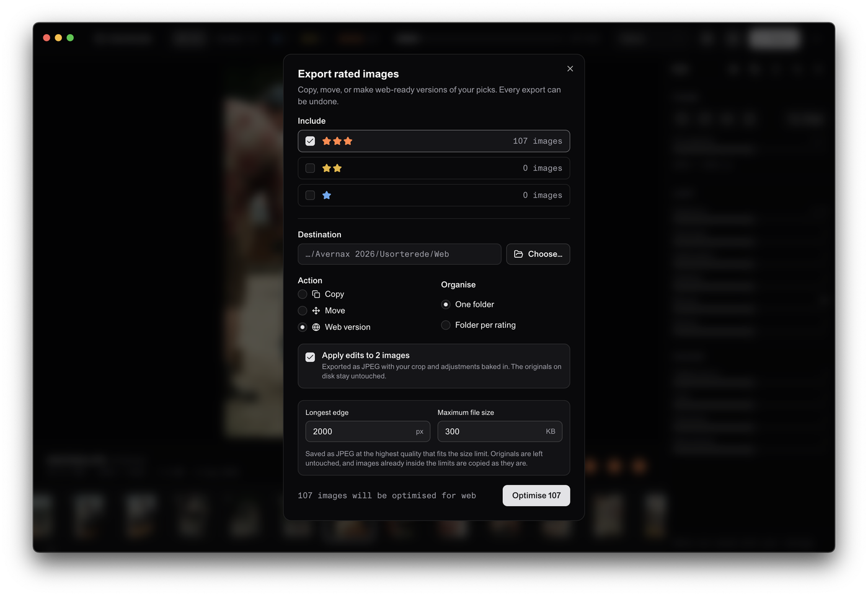Click the '107 images' count in the three-star row
868x596 pixels.
click(x=538, y=141)
